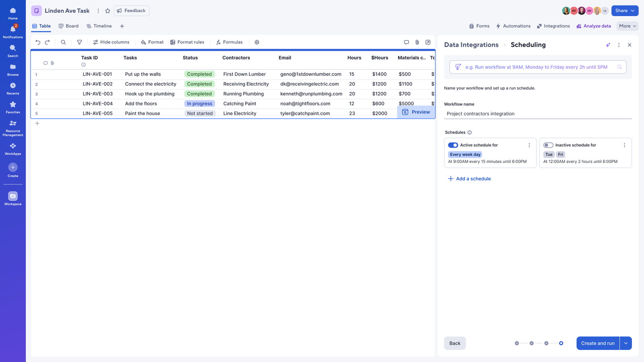Click the undo arrow icon
This screenshot has height=362, width=644.
[x=38, y=42]
